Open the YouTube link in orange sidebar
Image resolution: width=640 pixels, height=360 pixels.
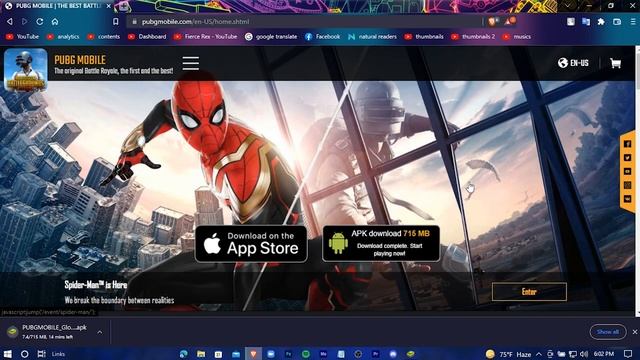627,171
